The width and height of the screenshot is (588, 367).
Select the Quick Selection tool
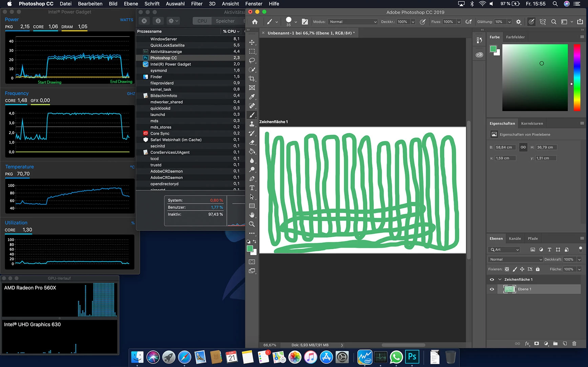pyautogui.click(x=252, y=70)
